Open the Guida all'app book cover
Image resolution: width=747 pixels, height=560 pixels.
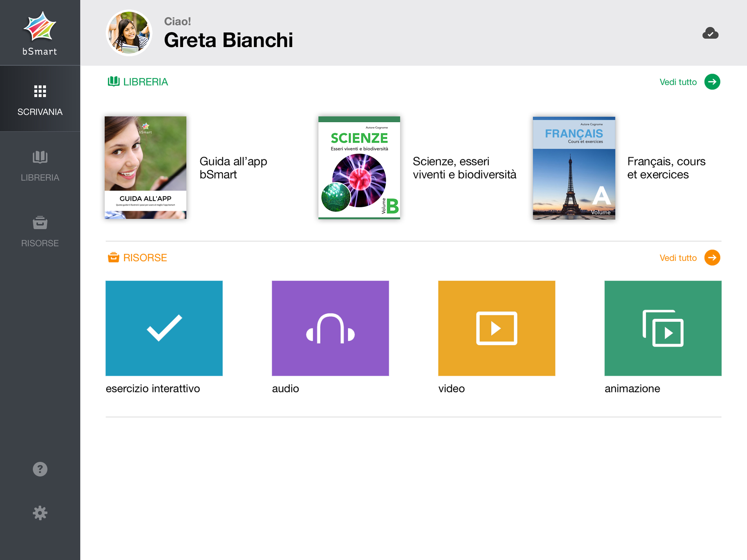145,168
